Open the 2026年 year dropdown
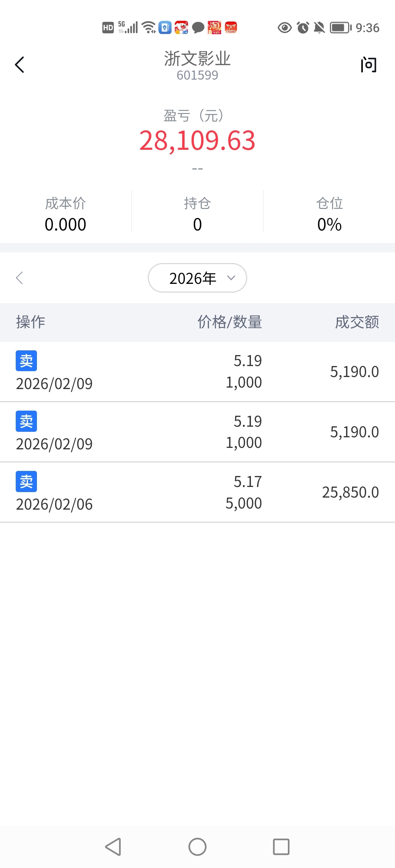Image resolution: width=395 pixels, height=868 pixels. pos(197,278)
